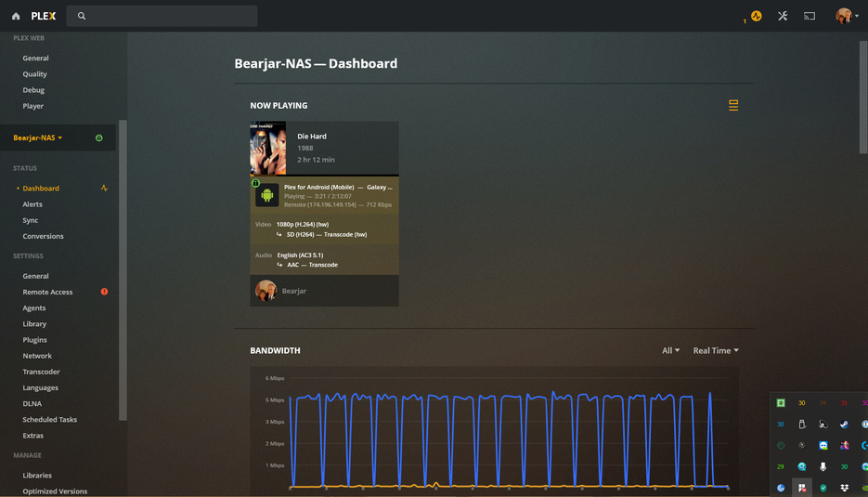Click Steam icon in system tray

(844, 425)
